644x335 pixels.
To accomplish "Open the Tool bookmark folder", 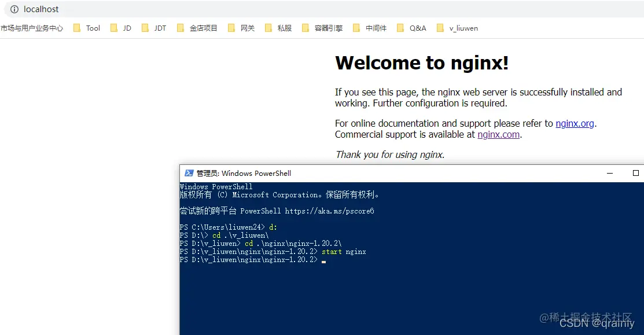I will click(x=87, y=28).
